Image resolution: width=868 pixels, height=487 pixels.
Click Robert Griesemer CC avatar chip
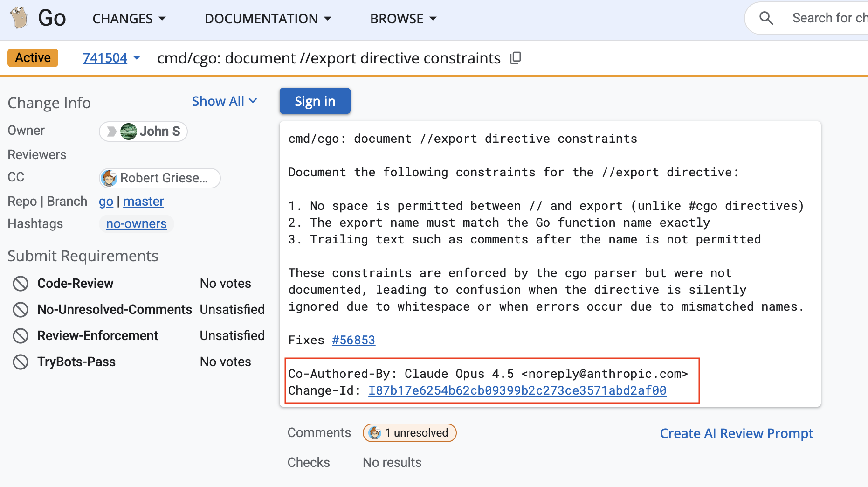click(x=160, y=178)
